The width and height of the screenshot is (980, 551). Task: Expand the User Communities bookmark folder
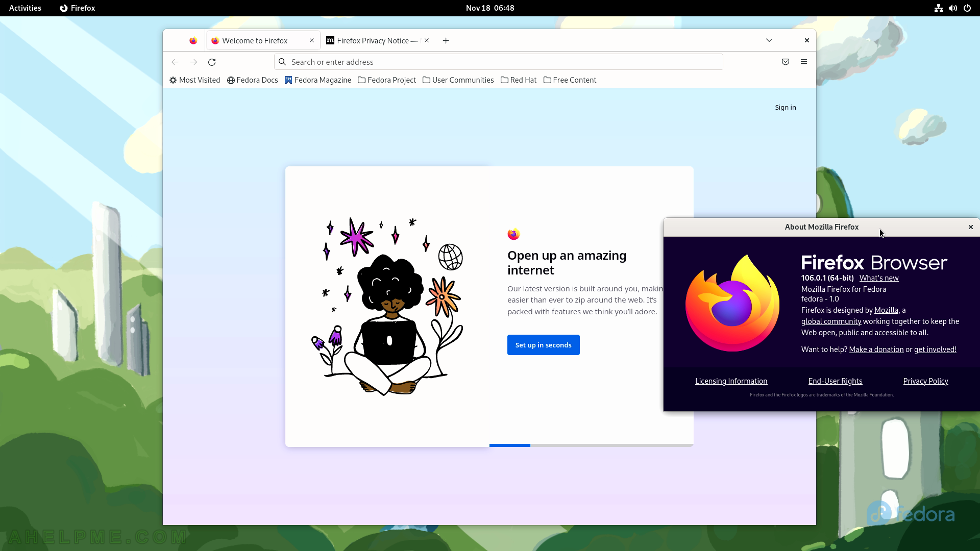[458, 80]
